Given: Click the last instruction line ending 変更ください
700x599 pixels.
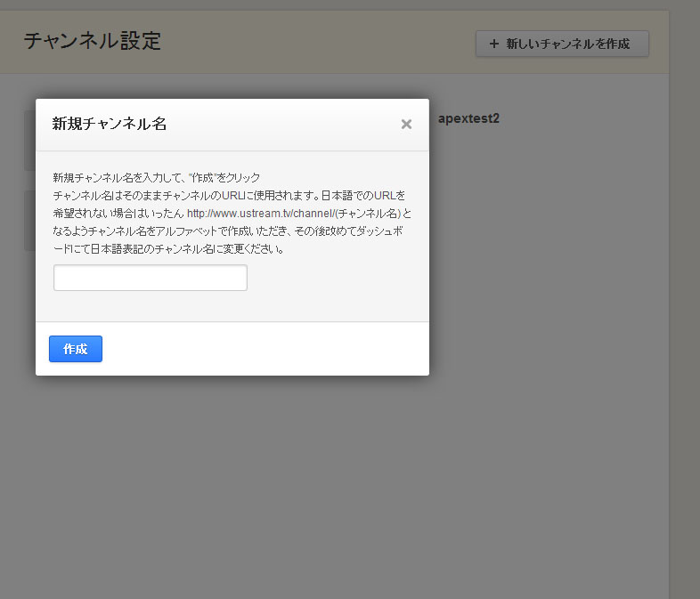Looking at the screenshot, I should (169, 249).
